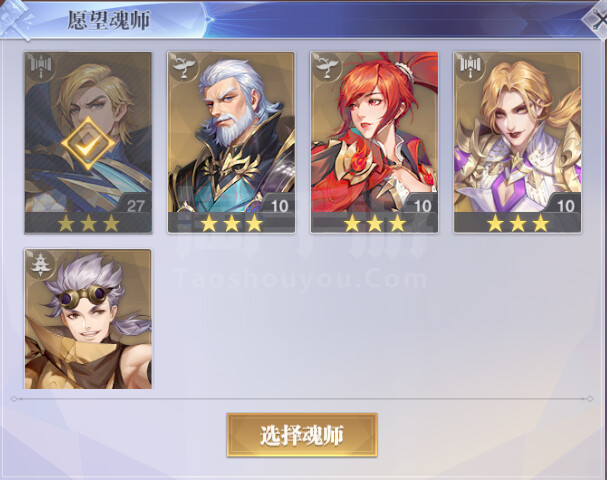Click the star row beneath the red-haired woman

point(375,223)
